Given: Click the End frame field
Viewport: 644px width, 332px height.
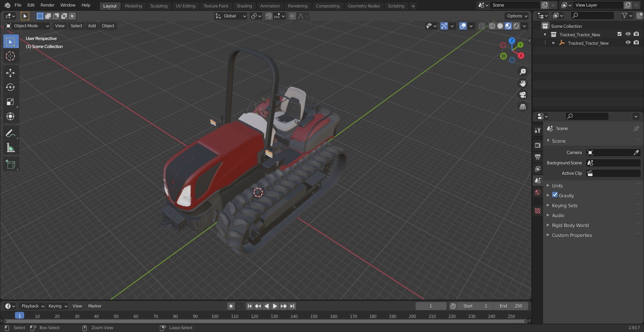Looking at the screenshot, I should (x=511, y=306).
